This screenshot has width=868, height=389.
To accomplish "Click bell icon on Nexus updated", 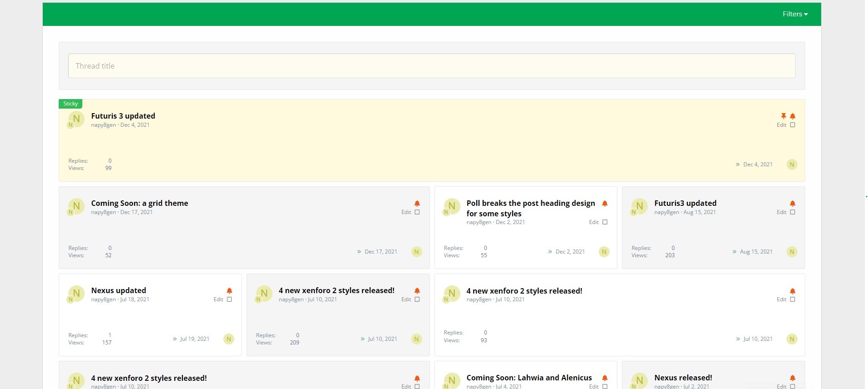I will (x=229, y=291).
